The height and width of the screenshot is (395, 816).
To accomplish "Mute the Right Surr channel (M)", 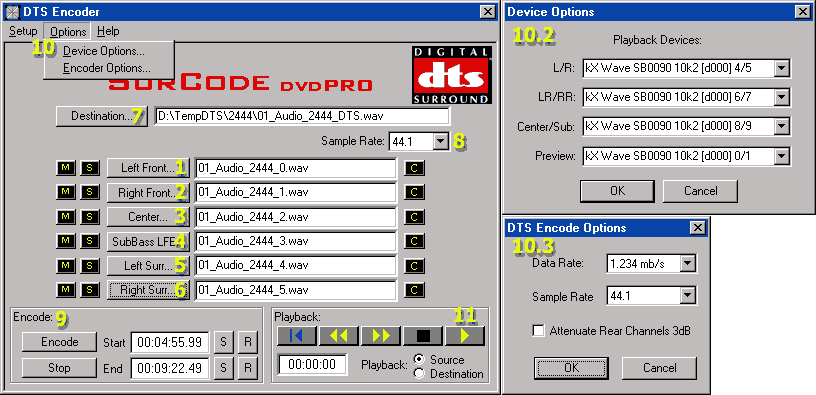I will [66, 290].
